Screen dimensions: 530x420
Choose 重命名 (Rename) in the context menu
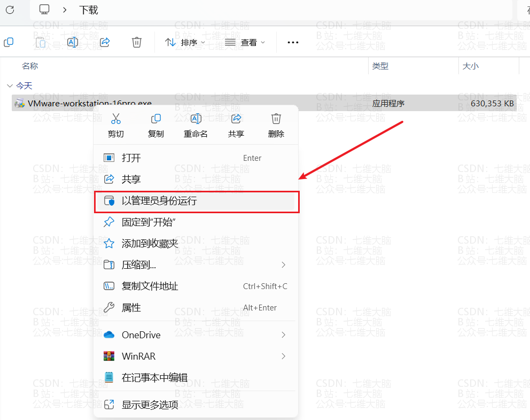[196, 126]
